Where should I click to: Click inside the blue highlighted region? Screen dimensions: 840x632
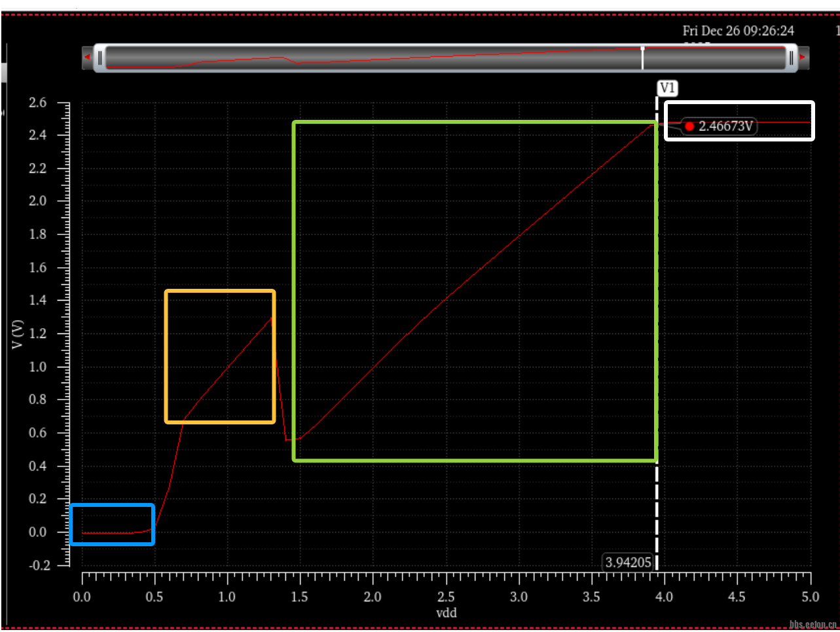click(111, 524)
